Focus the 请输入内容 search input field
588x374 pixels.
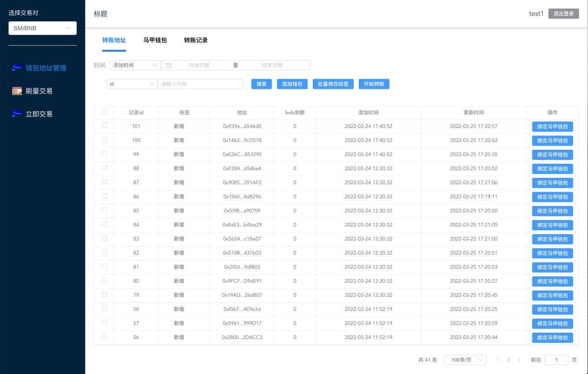(200, 84)
